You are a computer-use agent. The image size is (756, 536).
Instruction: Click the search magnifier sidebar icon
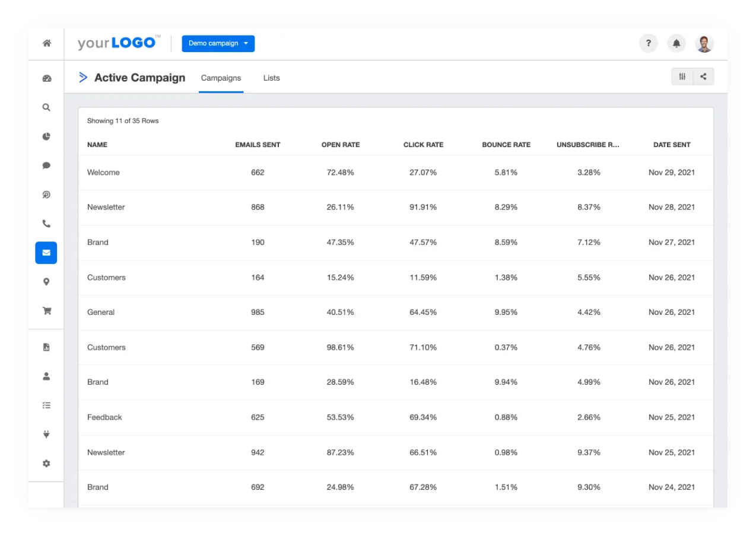(x=46, y=107)
